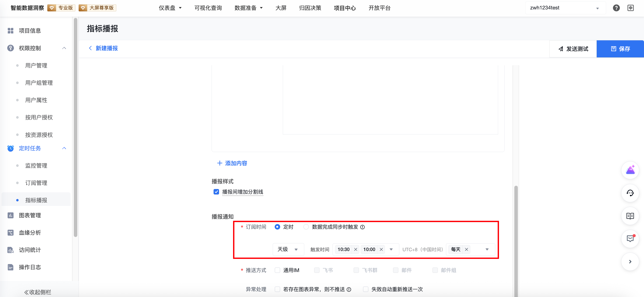Open the 仪表盘 top menu

tap(170, 8)
